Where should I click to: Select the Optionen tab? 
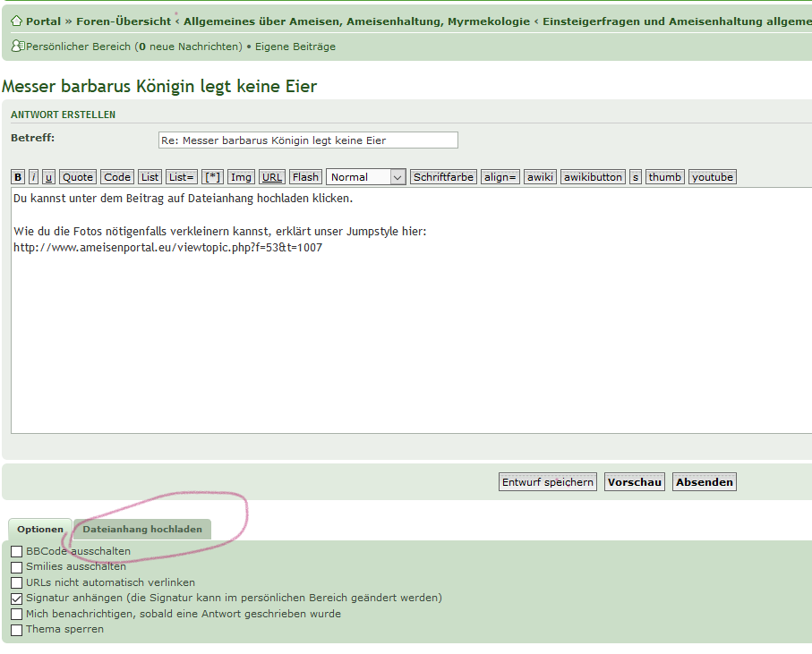tap(40, 530)
